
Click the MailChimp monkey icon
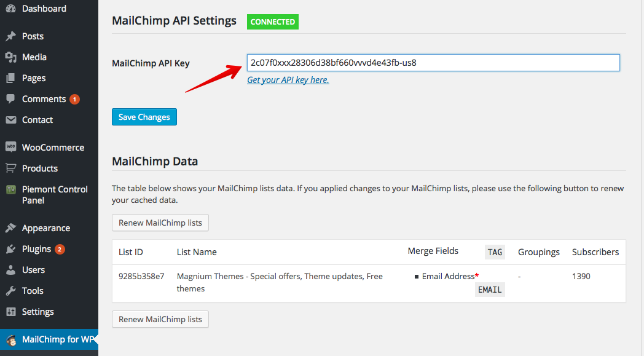tap(10, 340)
